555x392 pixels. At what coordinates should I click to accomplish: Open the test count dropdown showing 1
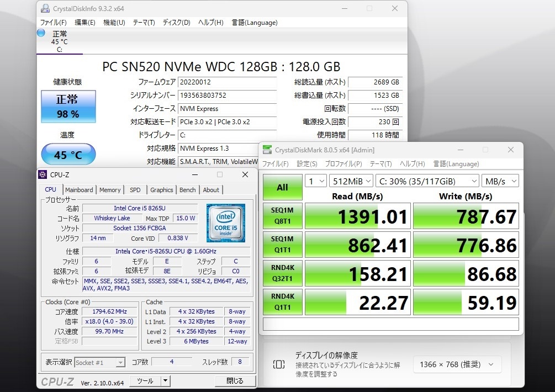tap(316, 181)
